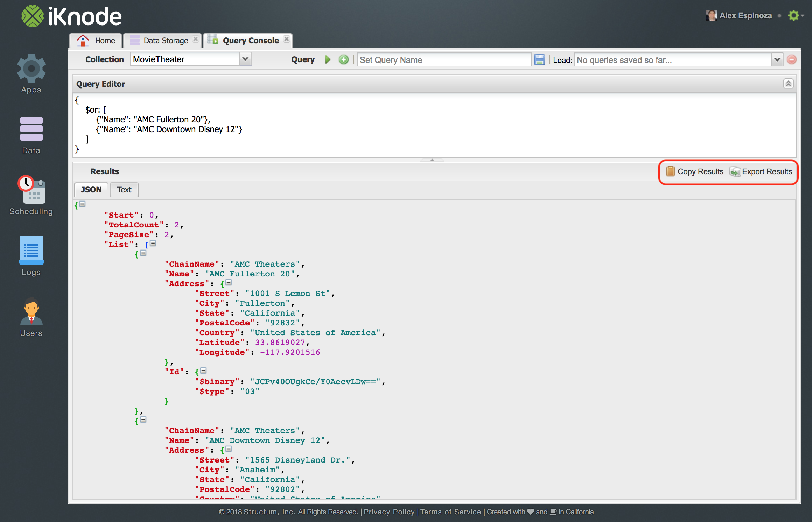Open the Privacy Policy link
The image size is (812, 522).
pos(389,512)
